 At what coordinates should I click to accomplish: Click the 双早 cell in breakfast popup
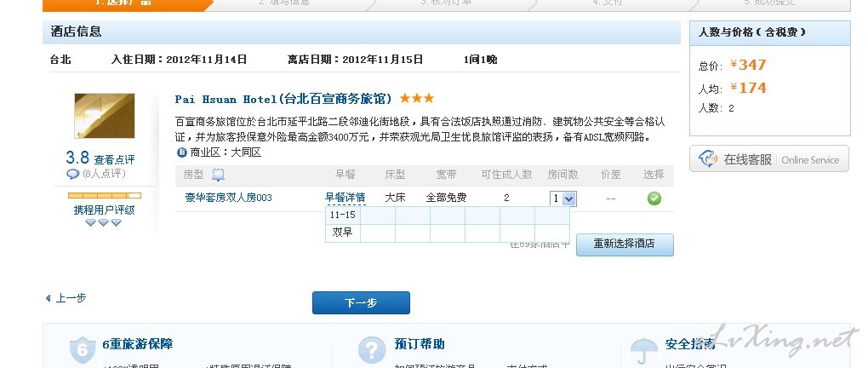(x=343, y=233)
